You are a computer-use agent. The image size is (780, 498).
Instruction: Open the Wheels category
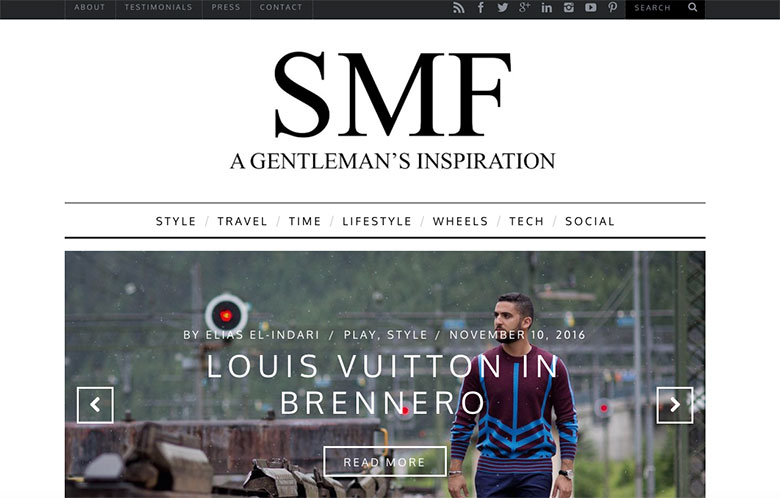[461, 221]
